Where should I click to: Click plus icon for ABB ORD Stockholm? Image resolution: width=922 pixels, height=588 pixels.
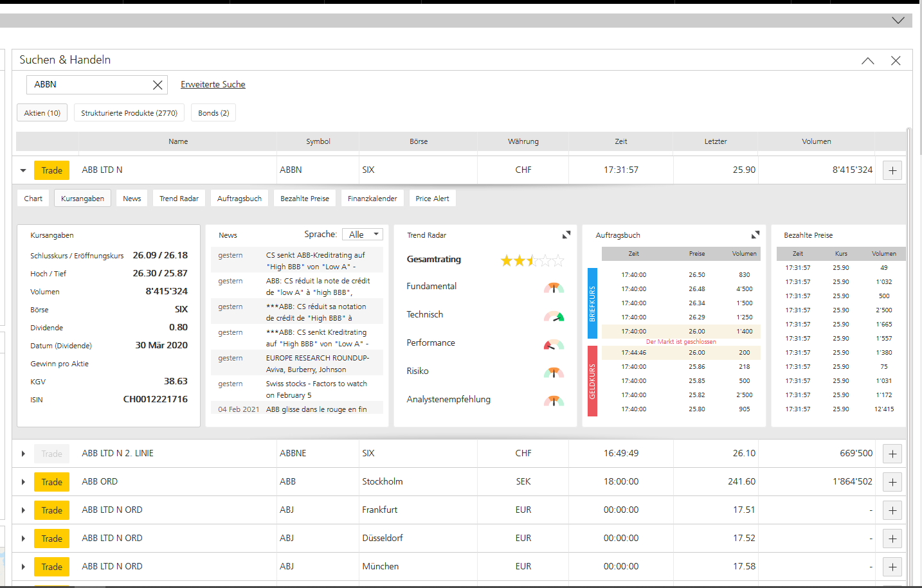click(892, 482)
